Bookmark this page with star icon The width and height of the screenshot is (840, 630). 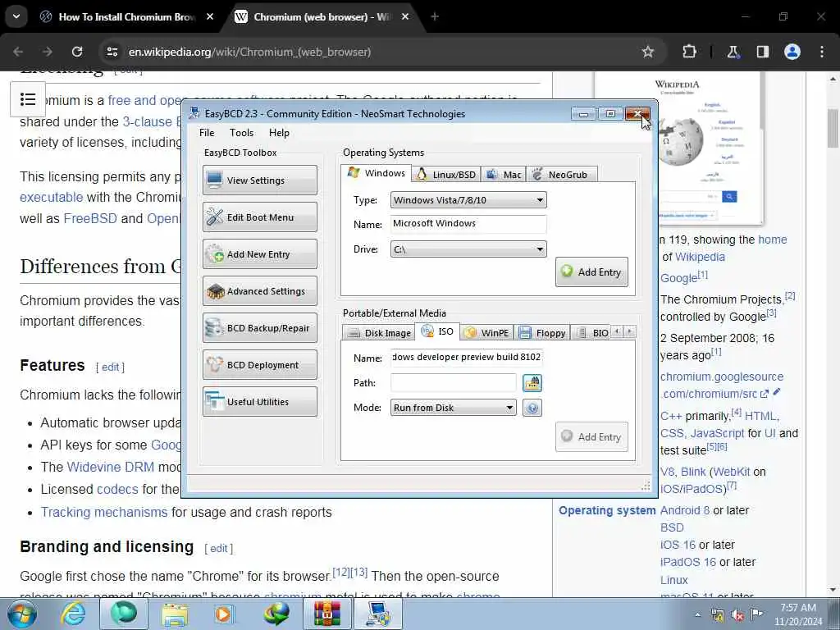click(x=648, y=52)
